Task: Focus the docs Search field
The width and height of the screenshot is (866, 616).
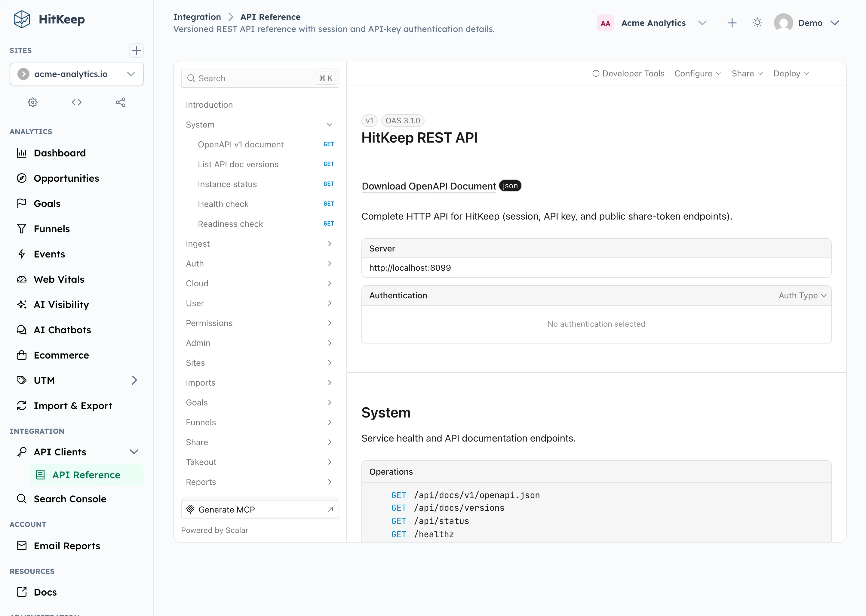Action: click(260, 78)
